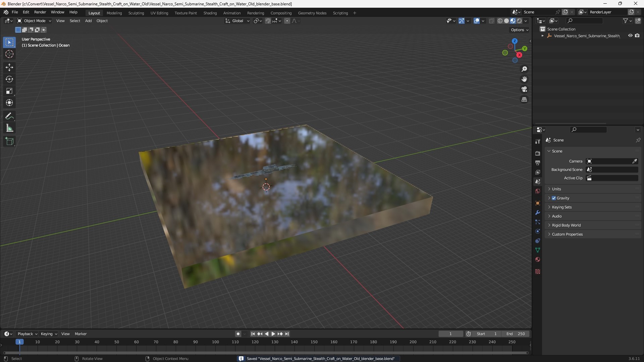Switch to the UV Editing workspace tab
This screenshot has height=362, width=644.
(x=159, y=13)
